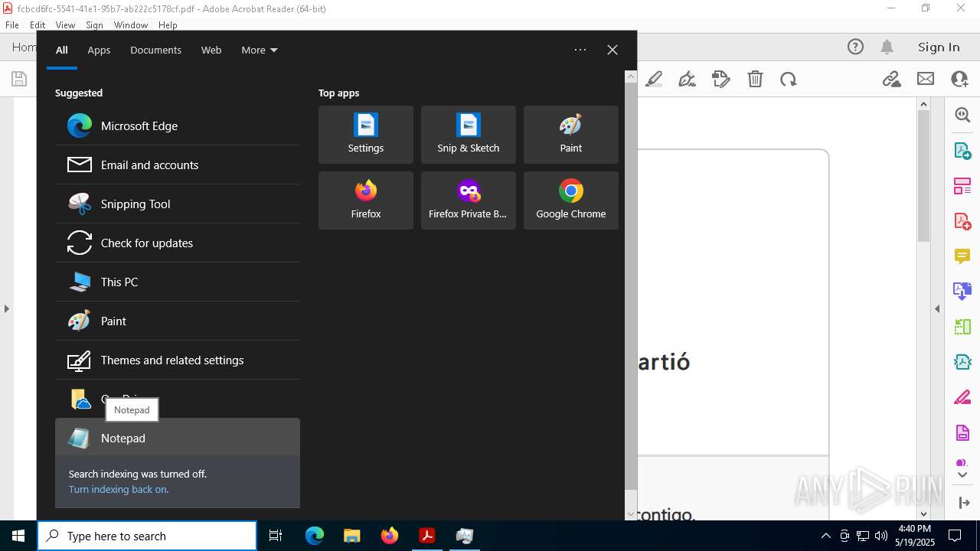Switch to the Web search tab
The width and height of the screenshot is (980, 551).
tap(211, 50)
